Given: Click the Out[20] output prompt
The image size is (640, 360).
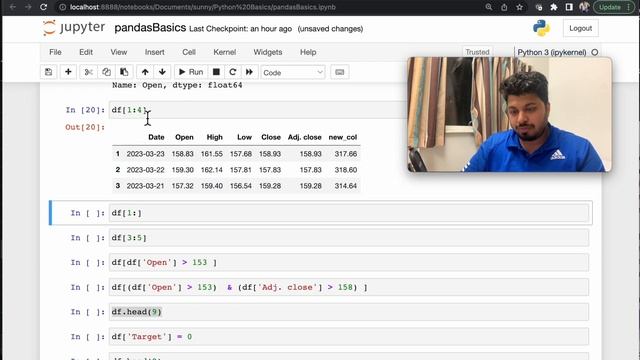Looking at the screenshot, I should coord(85,127).
